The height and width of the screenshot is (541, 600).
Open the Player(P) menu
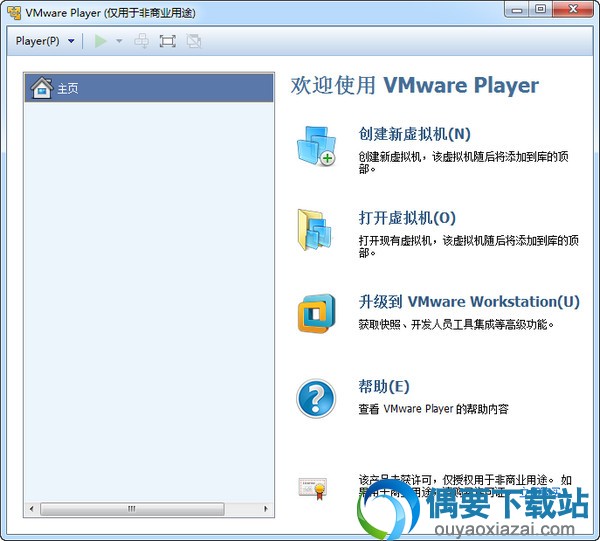pos(38,41)
